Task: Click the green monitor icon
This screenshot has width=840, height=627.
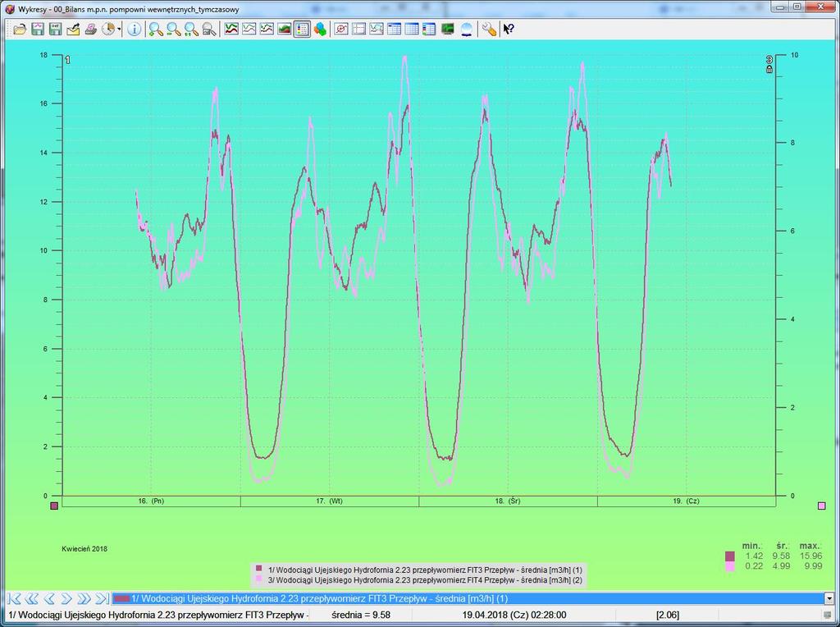Action: pos(448,29)
